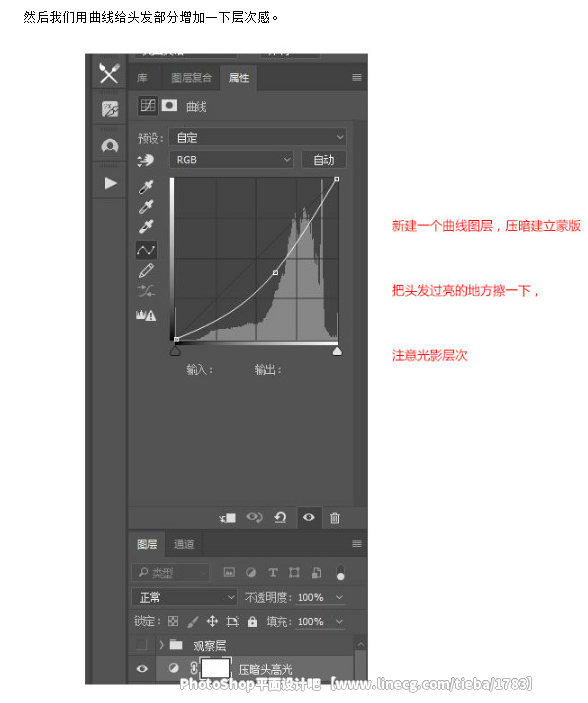The height and width of the screenshot is (703, 588).
Task: Lock transparent pixels
Action: (173, 621)
